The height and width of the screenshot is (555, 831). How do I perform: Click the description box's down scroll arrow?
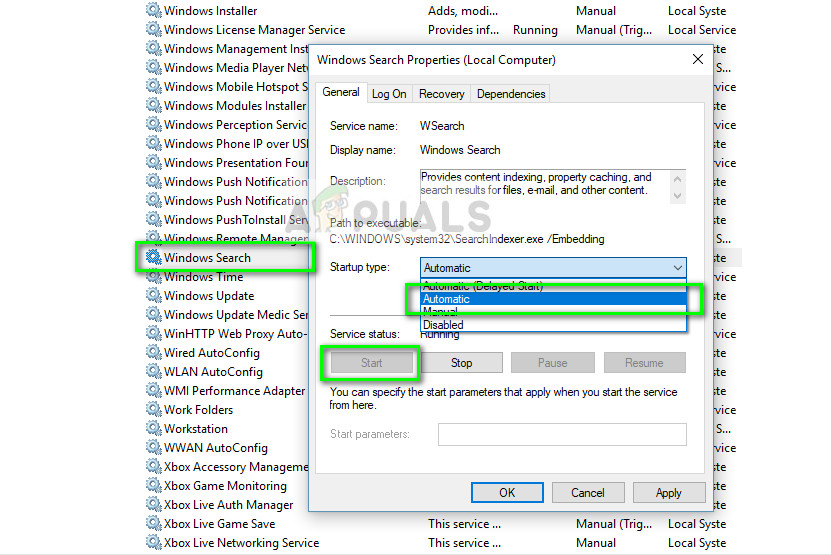(x=677, y=196)
